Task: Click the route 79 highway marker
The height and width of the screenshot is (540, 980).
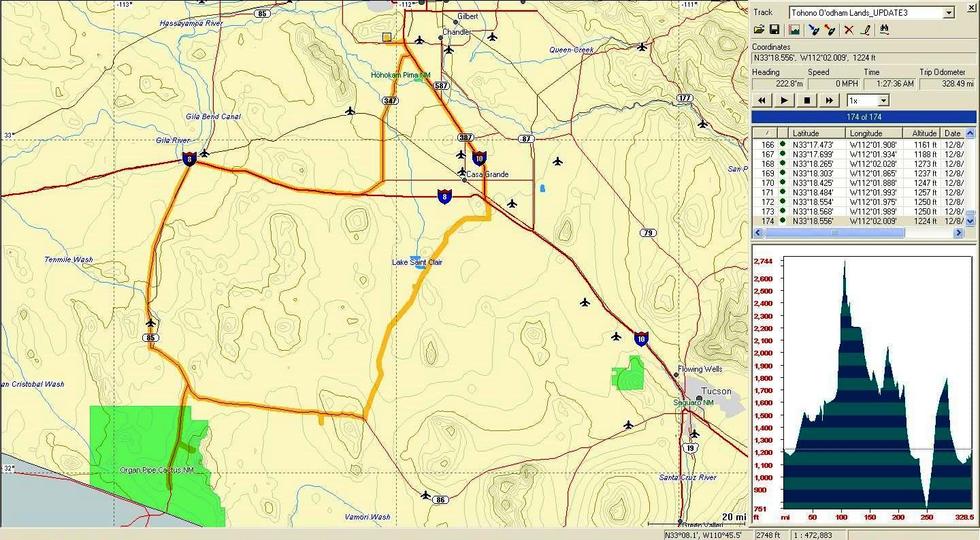Action: tap(648, 232)
